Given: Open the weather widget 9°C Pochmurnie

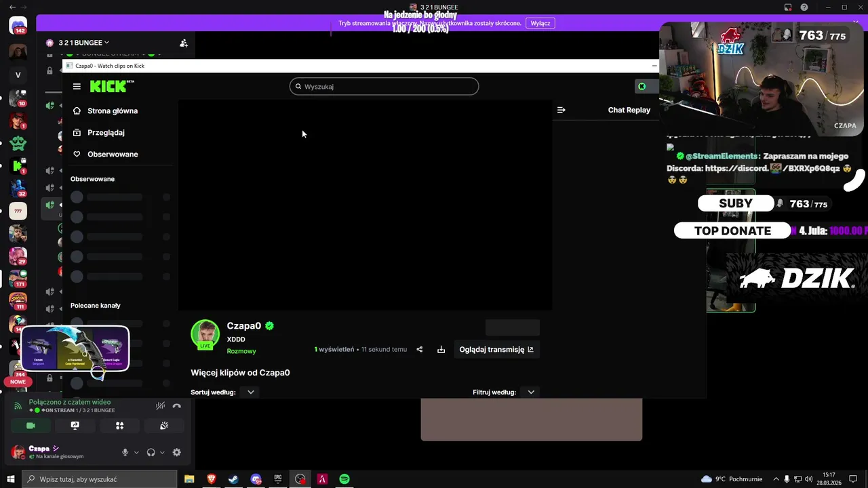Looking at the screenshot, I should tap(731, 479).
